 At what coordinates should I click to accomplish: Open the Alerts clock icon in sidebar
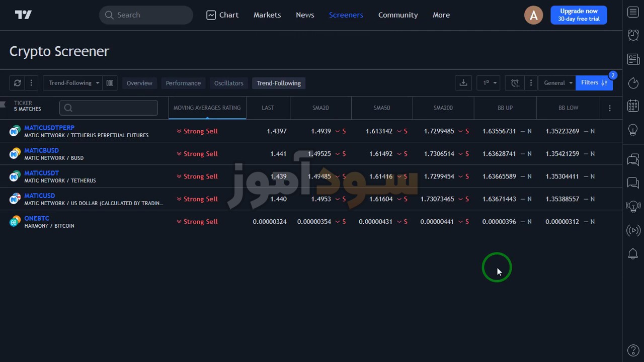tap(633, 35)
